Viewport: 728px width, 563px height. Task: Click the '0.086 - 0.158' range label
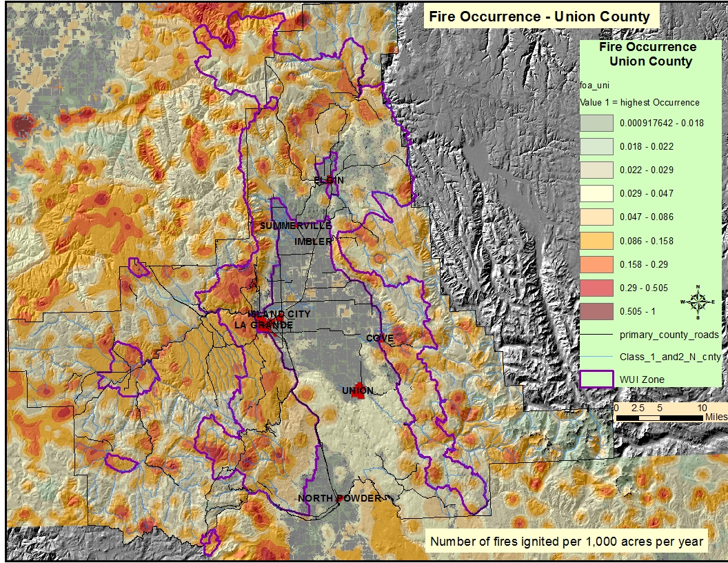(647, 241)
